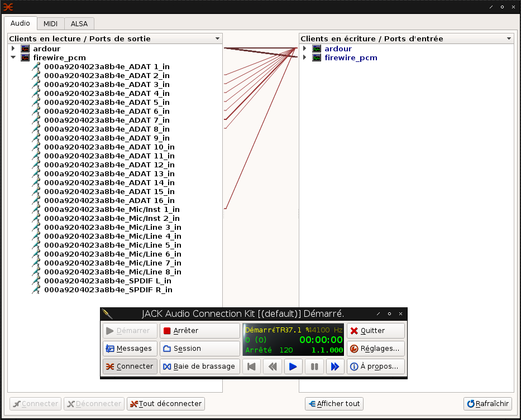Rewind transport to start
The height and width of the screenshot is (420, 521).
coord(251,366)
